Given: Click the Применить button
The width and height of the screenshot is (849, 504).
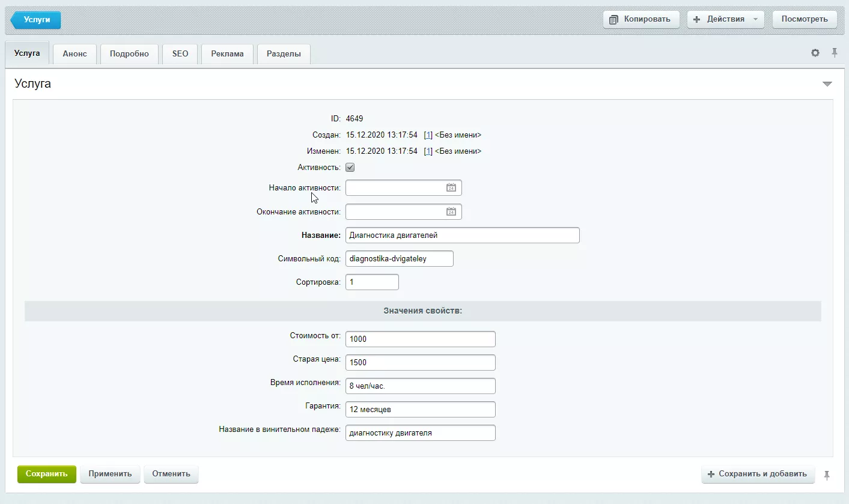Looking at the screenshot, I should click(110, 474).
